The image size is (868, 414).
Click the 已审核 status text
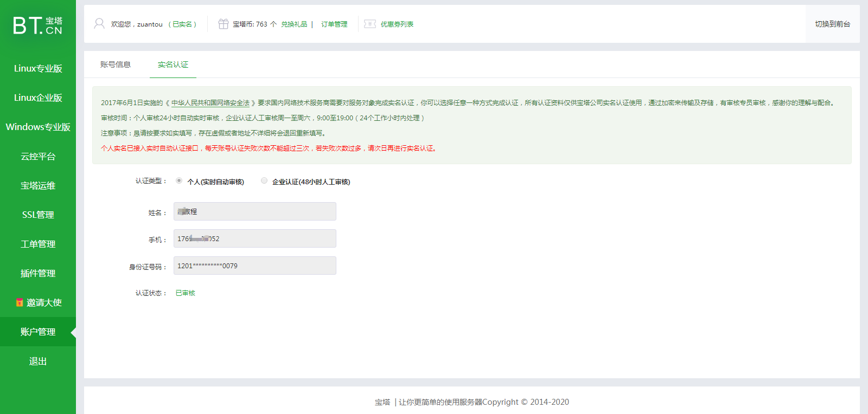(186, 293)
